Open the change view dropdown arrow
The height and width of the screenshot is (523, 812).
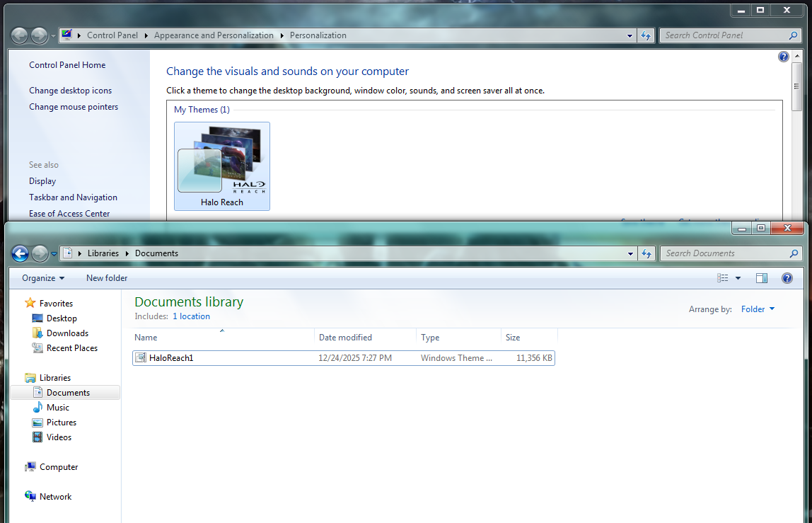pyautogui.click(x=738, y=278)
